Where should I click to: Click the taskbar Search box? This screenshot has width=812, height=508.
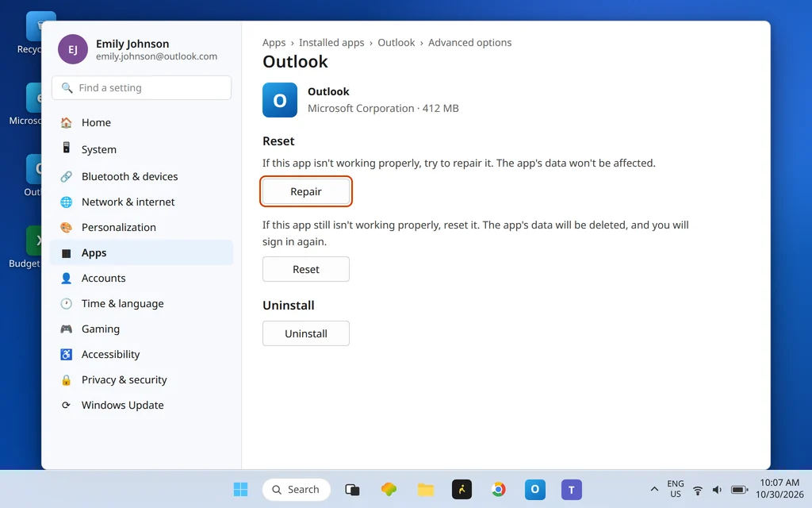(x=297, y=489)
